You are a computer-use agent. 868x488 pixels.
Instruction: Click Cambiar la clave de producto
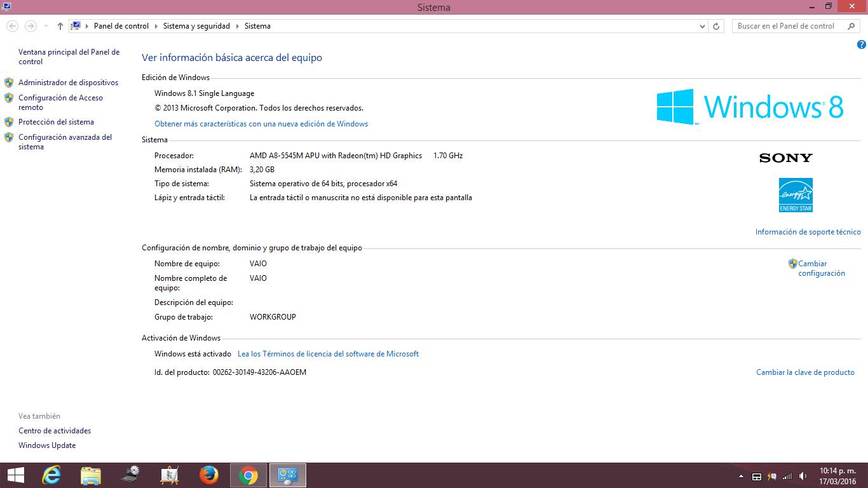(805, 372)
